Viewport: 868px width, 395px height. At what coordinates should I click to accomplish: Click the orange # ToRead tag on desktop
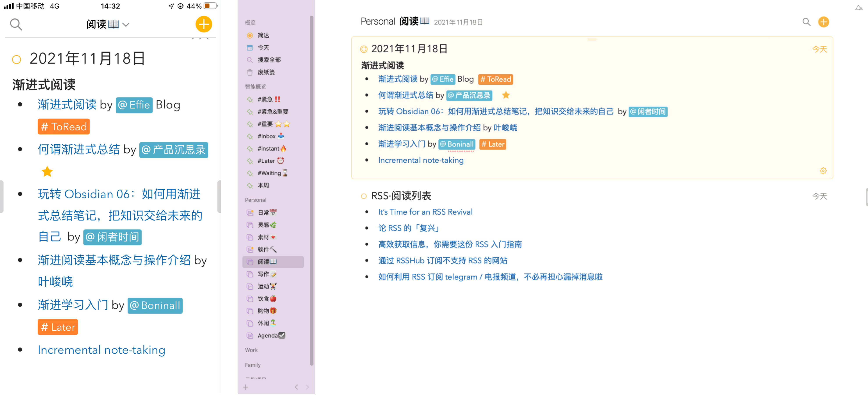click(495, 79)
